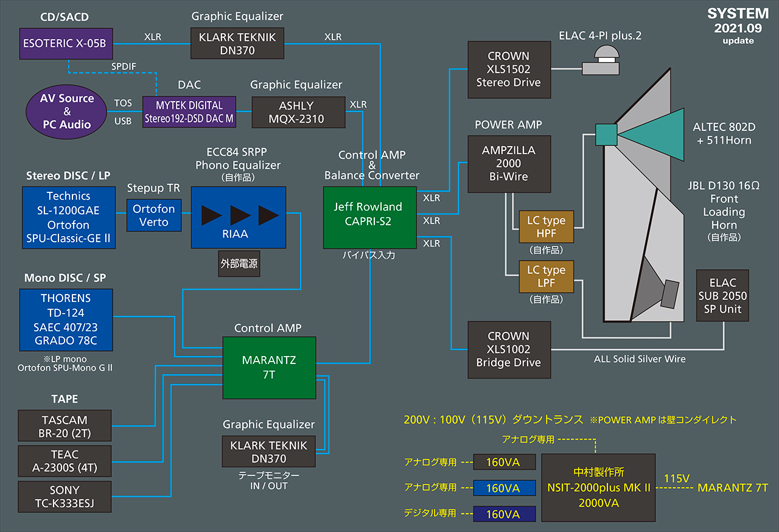Click the ALTEC 802D + 511Horn label
Screen dimensions: 779x532
coord(724,134)
